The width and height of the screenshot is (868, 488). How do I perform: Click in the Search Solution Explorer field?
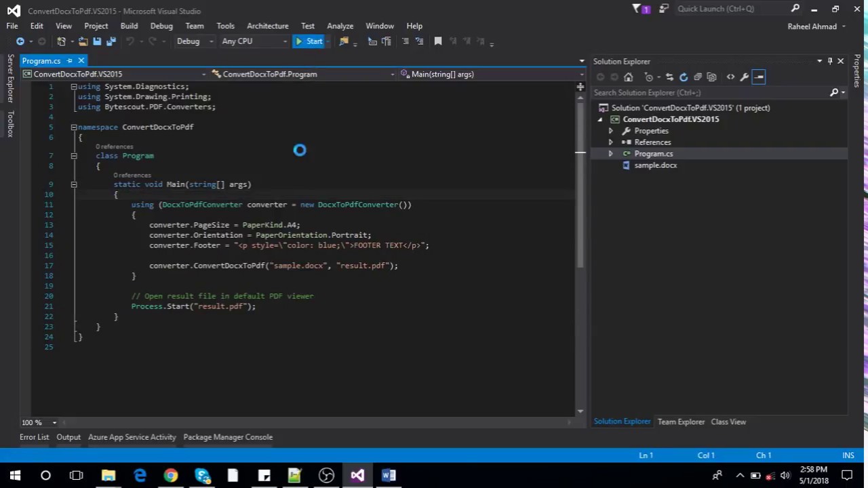710,92
